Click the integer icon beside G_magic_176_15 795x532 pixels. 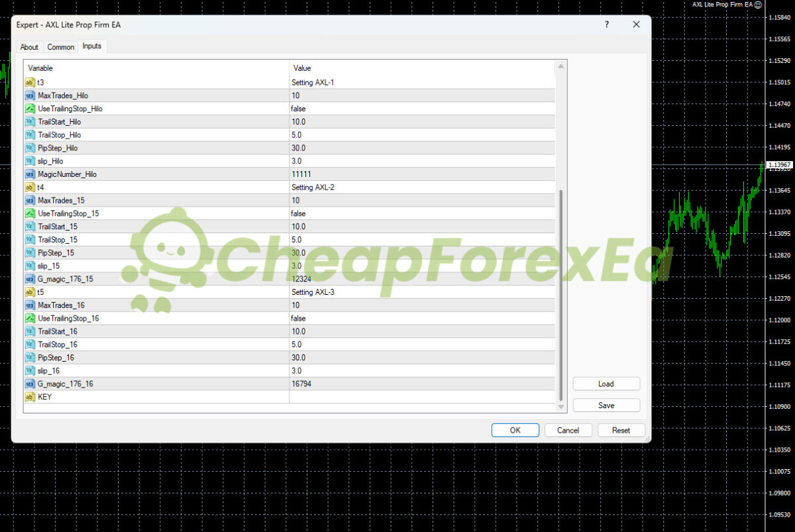click(x=30, y=279)
